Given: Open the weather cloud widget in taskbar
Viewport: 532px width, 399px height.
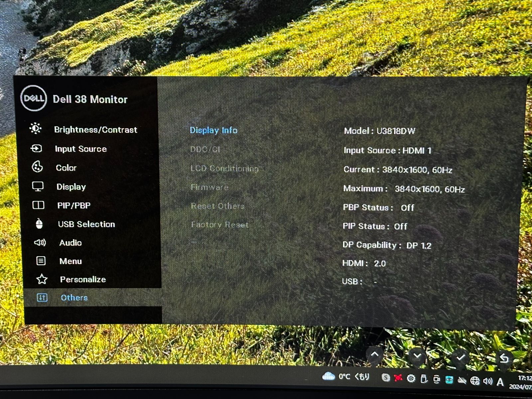Looking at the screenshot, I should point(328,376).
